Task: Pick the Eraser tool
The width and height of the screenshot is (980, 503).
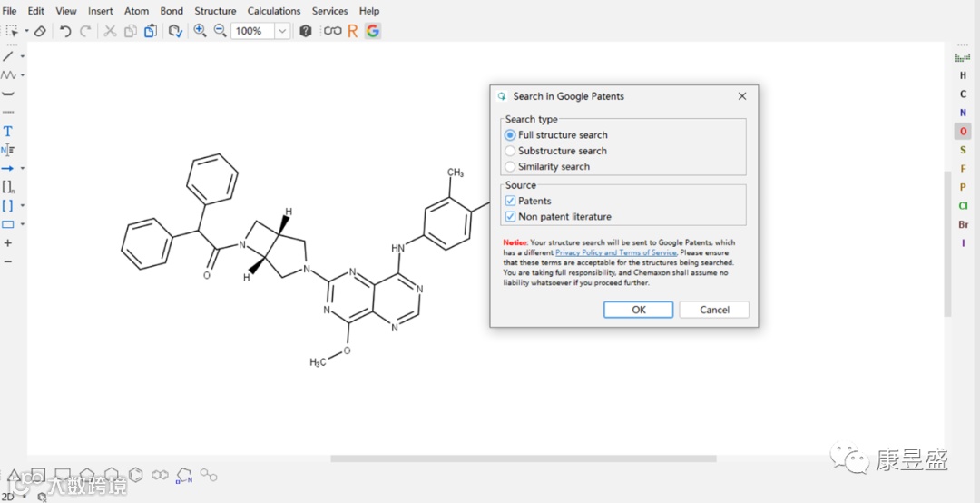Action: [39, 31]
